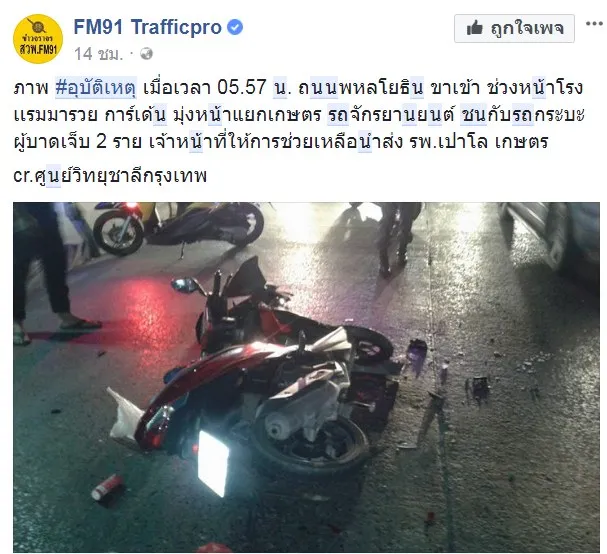
Task: Click the white license plate in the photo
Action: pos(213,462)
